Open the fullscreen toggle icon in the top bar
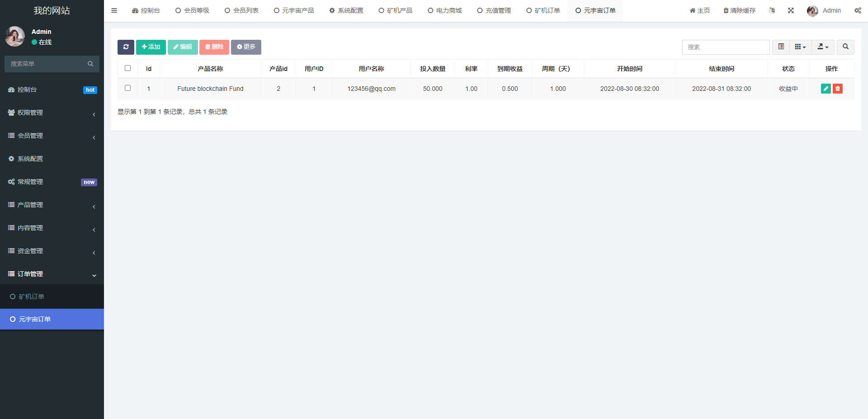The image size is (868, 419). point(790,10)
